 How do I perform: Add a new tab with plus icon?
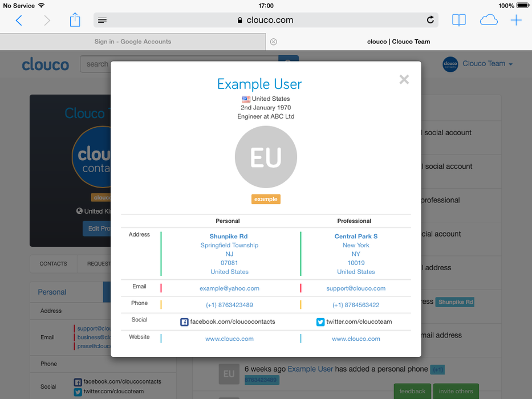(515, 21)
